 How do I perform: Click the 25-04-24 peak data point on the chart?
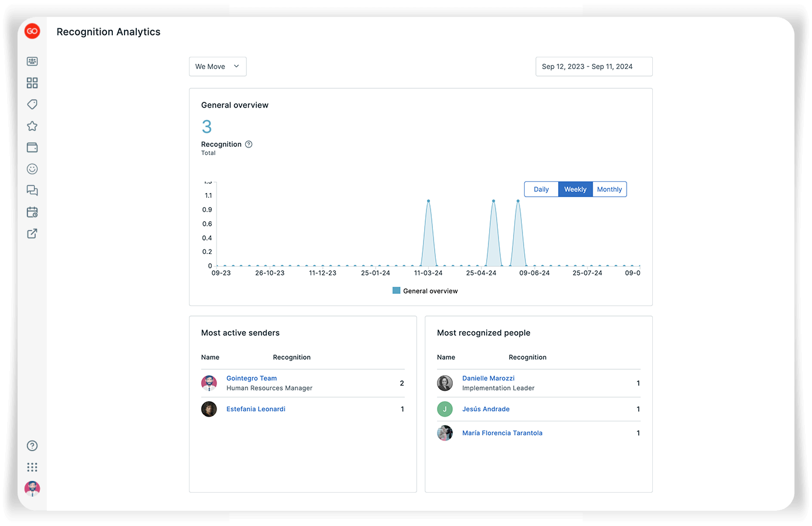click(494, 201)
